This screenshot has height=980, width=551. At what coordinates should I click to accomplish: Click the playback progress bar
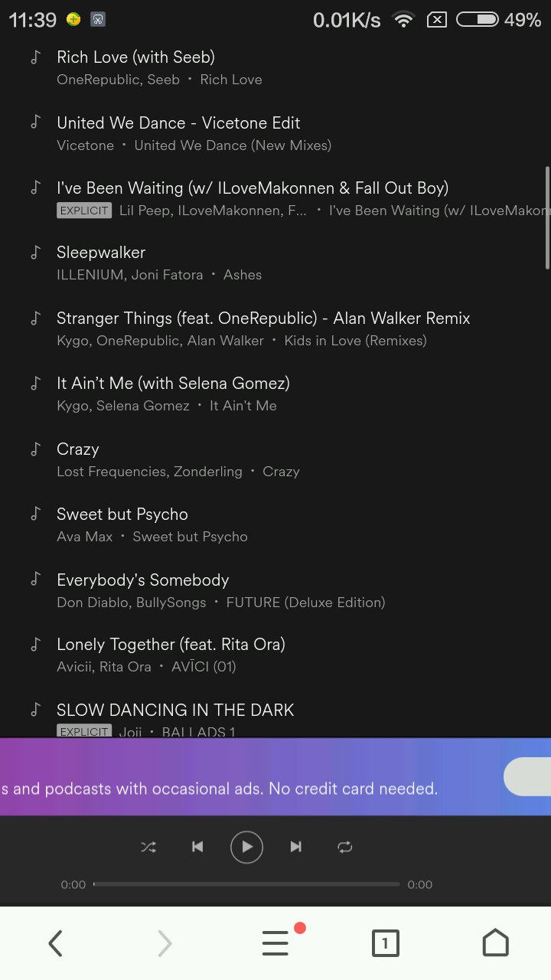[x=246, y=884]
